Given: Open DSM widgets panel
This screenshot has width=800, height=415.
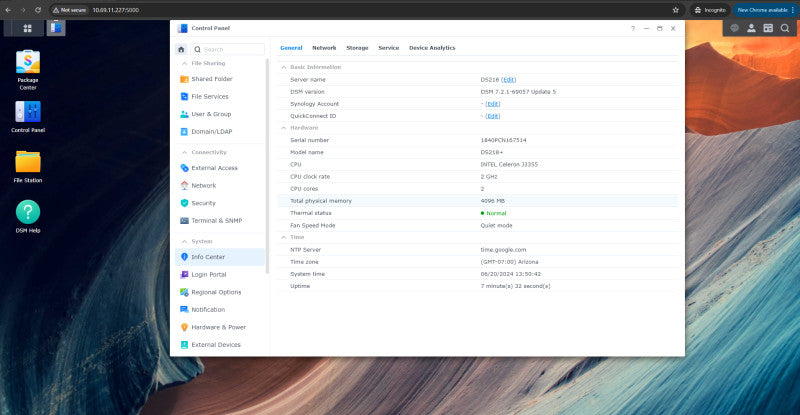Looking at the screenshot, I should click(768, 28).
